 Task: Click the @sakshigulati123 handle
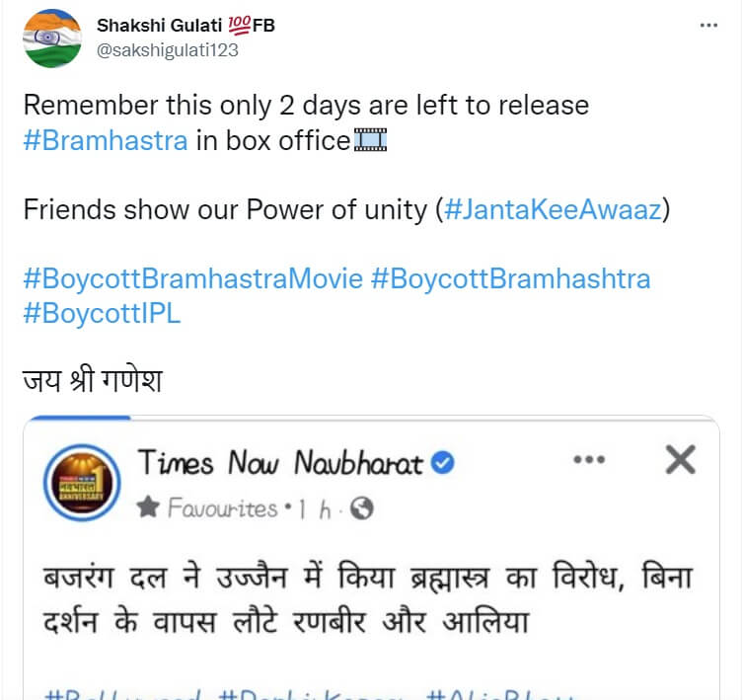(168, 48)
